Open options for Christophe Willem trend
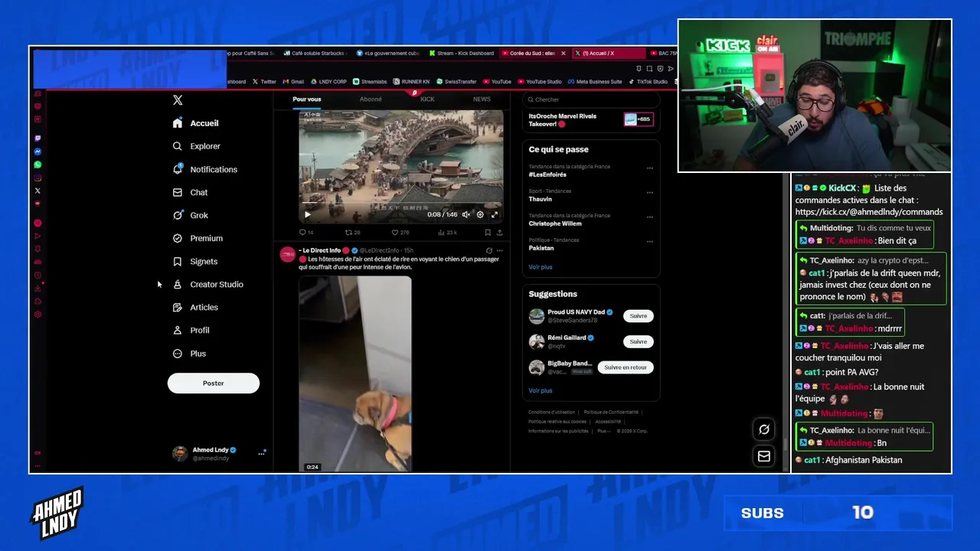The image size is (980, 551). click(649, 217)
